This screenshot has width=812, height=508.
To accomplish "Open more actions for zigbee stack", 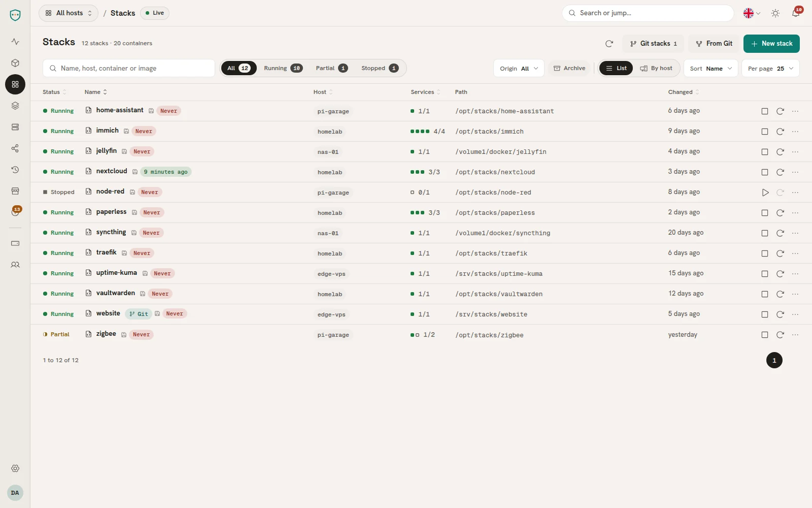I will tap(795, 335).
